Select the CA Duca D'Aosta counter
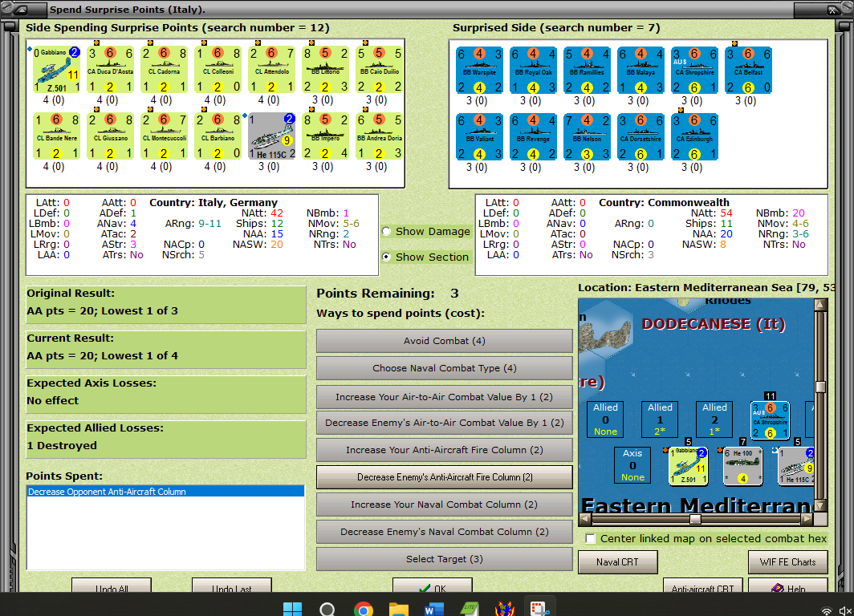Viewport: 854px width, 616px height. [111, 70]
